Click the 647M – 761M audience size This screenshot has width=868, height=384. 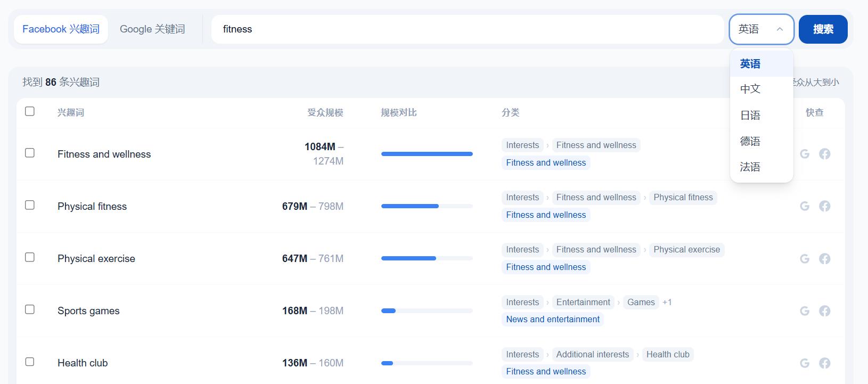(x=313, y=258)
